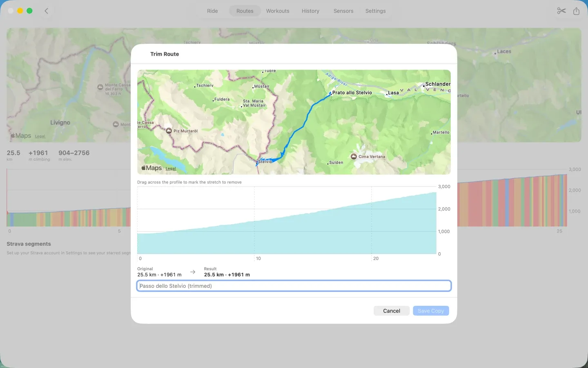Open the Legal link on background map

(40, 136)
